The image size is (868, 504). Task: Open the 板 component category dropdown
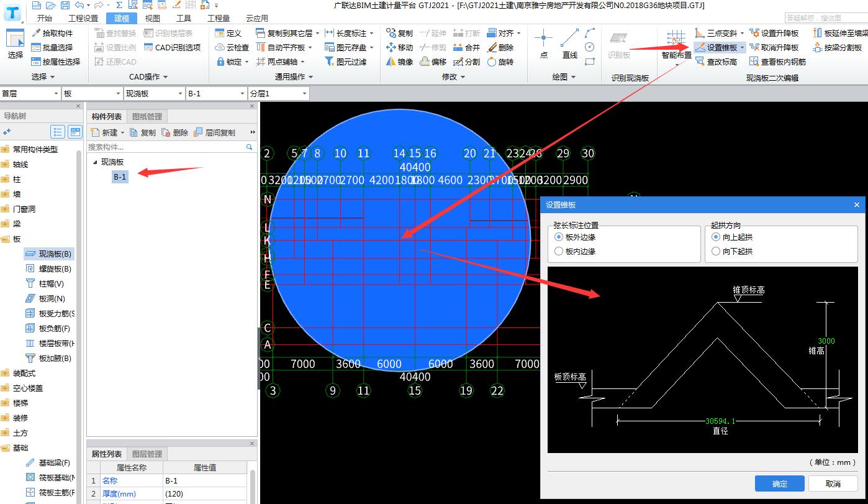click(93, 93)
